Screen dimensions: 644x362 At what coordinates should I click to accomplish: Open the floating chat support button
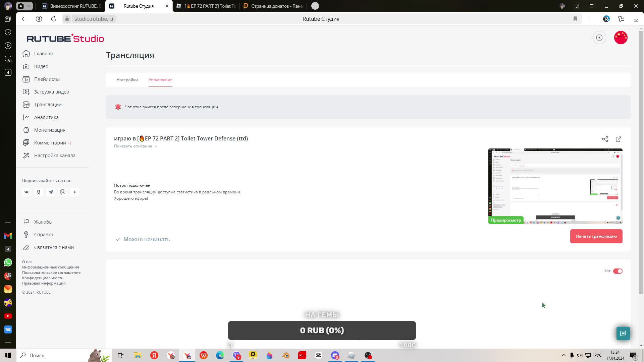[x=623, y=333]
